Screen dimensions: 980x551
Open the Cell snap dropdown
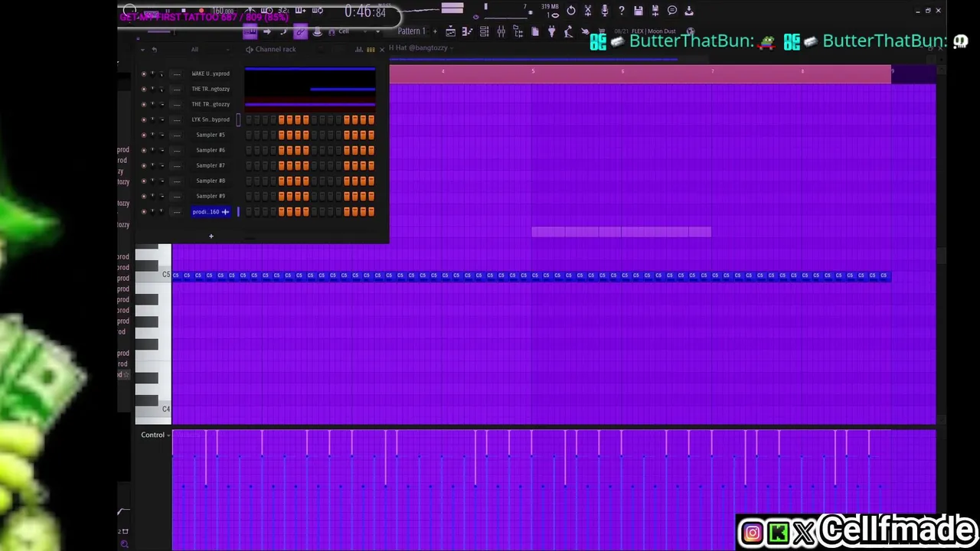point(358,31)
